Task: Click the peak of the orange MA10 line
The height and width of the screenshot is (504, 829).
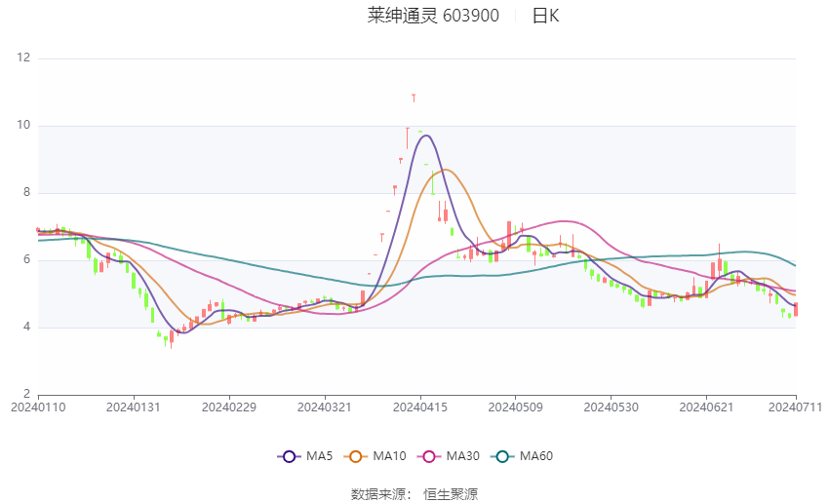Action: pos(445,169)
